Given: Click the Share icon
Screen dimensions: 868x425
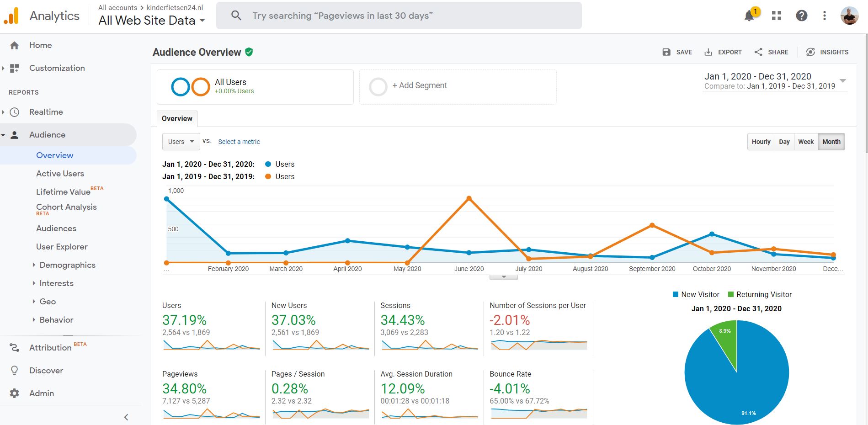Looking at the screenshot, I should coord(758,52).
